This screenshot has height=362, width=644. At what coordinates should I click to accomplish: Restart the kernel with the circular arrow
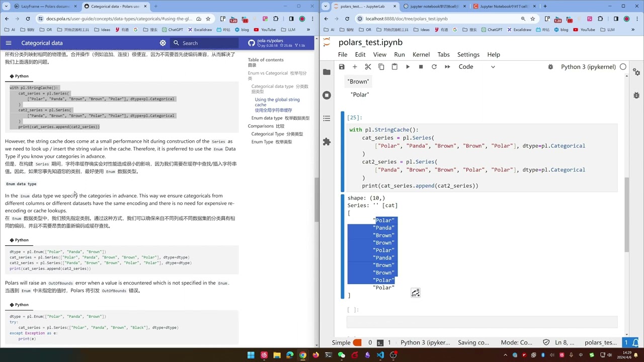[434, 67]
